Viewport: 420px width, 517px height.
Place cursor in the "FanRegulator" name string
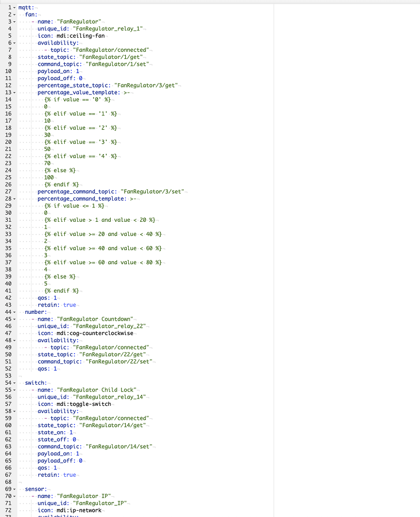[80, 21]
